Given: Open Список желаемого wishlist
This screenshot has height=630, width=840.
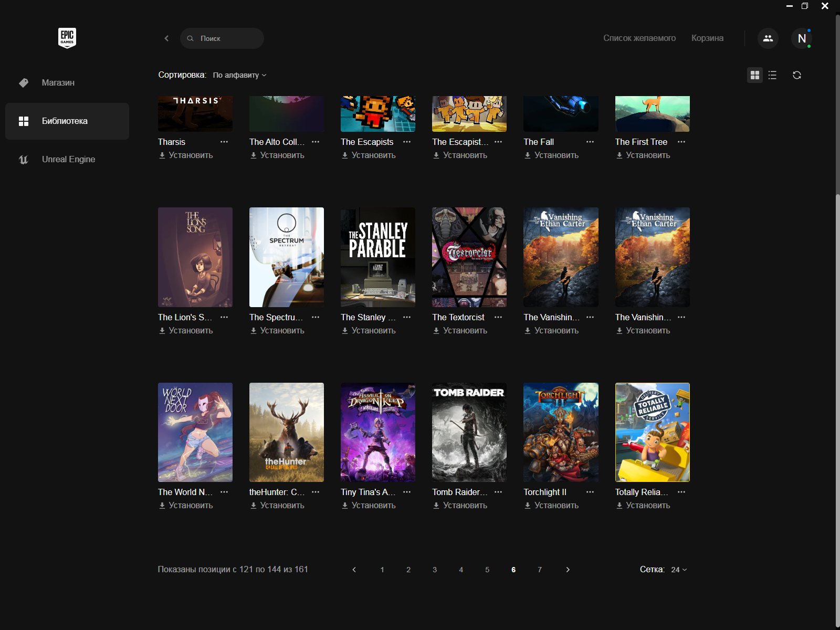Looking at the screenshot, I should coord(639,38).
